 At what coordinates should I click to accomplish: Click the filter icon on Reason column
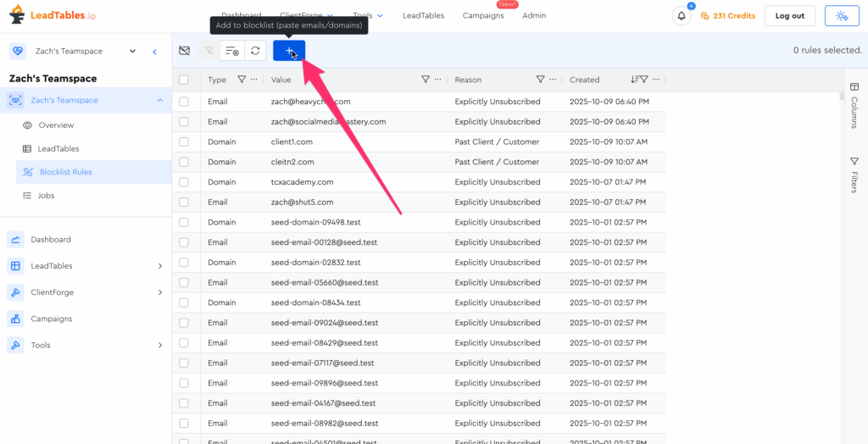pyautogui.click(x=540, y=80)
